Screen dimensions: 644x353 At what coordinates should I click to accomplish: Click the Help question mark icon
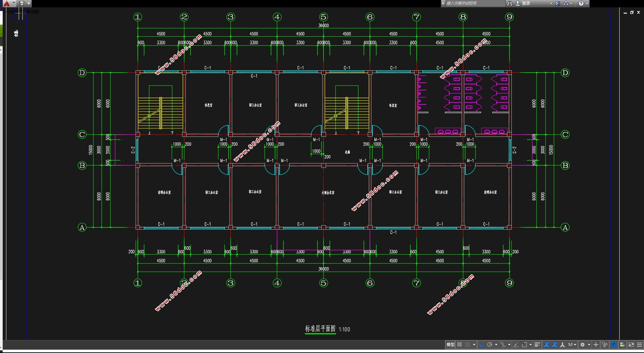click(x=581, y=3)
